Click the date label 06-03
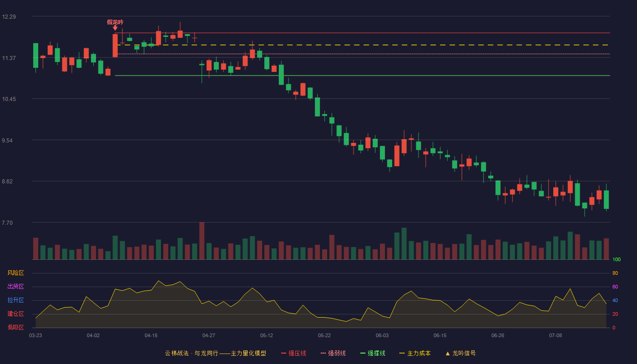The image size is (637, 364). pos(382,335)
